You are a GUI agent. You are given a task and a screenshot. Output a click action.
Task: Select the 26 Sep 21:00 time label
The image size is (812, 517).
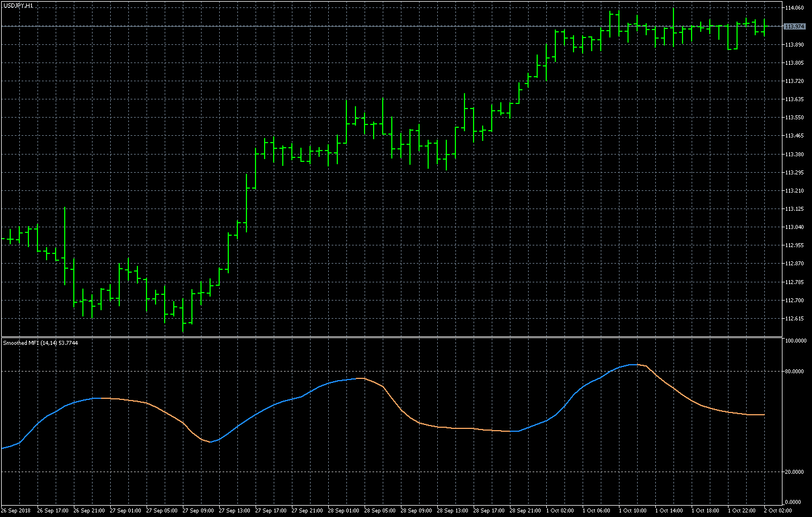[89, 511]
